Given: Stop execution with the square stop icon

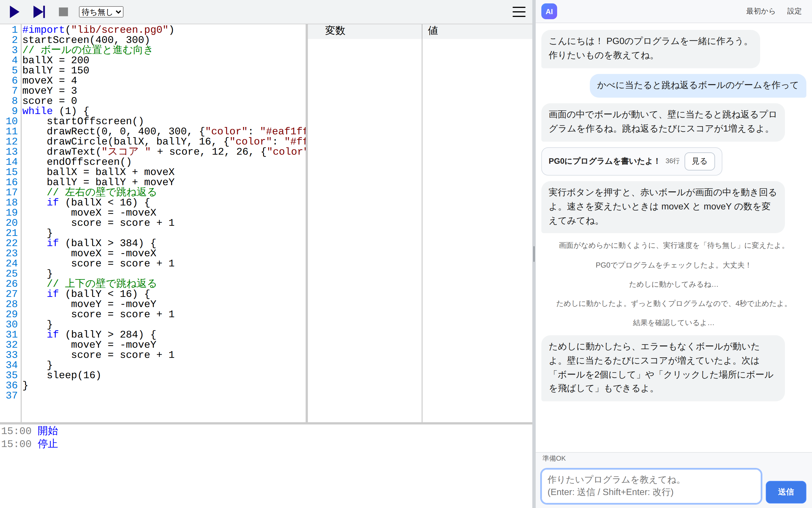Looking at the screenshot, I should tap(63, 12).
